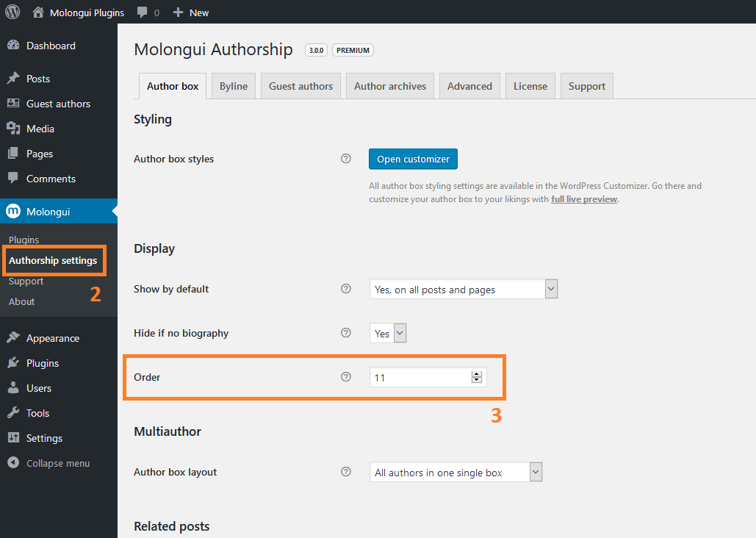
Task: Open help tooltip for Author box layout
Action: click(x=346, y=472)
